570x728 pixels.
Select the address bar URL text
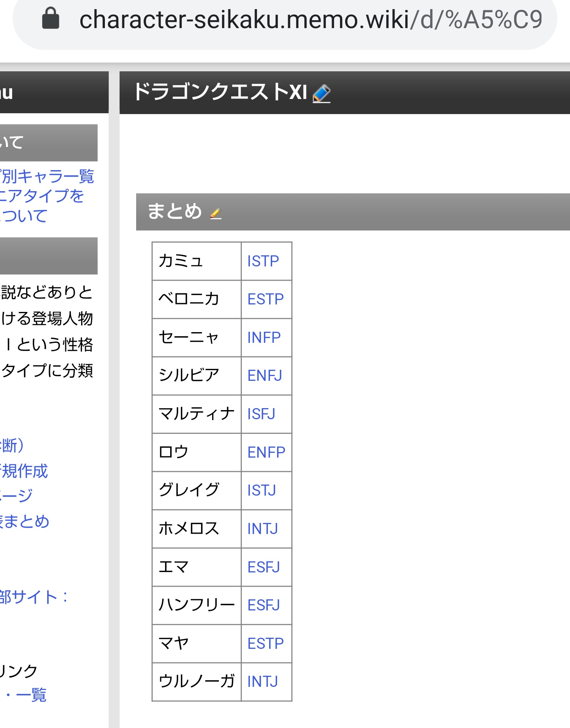[x=311, y=19]
